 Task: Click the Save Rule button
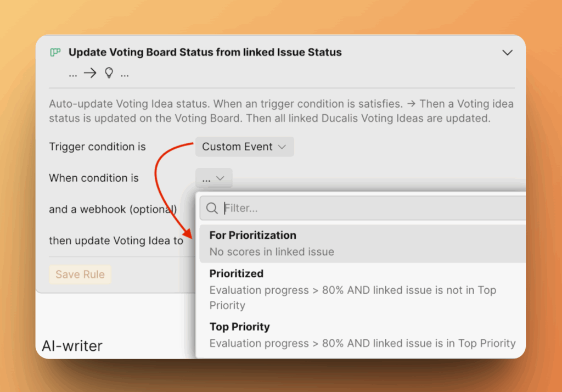80,274
